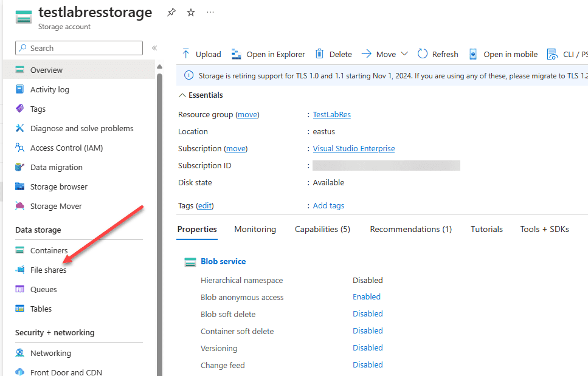Click the Refresh button label
The image size is (588, 376).
tap(445, 54)
